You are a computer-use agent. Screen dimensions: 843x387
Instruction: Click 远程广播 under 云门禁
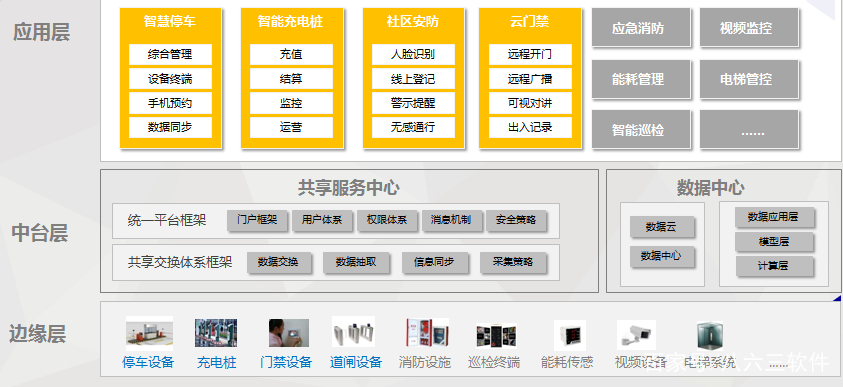click(x=530, y=78)
